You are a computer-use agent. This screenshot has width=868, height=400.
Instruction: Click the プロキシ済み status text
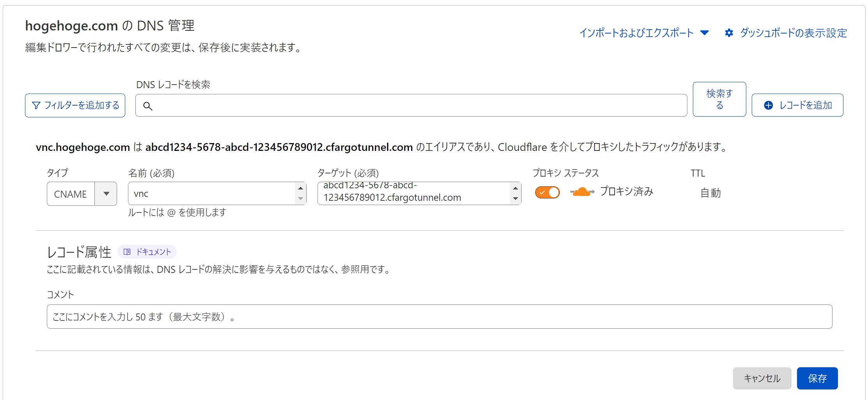627,191
